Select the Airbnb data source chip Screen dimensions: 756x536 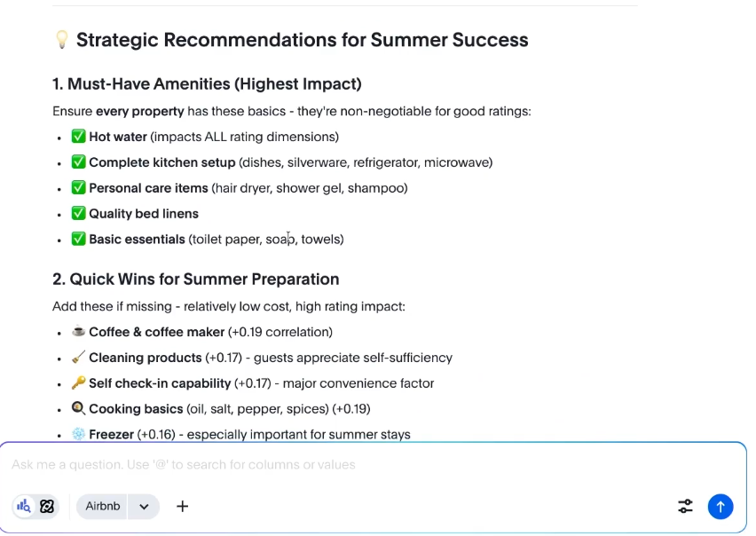103,506
